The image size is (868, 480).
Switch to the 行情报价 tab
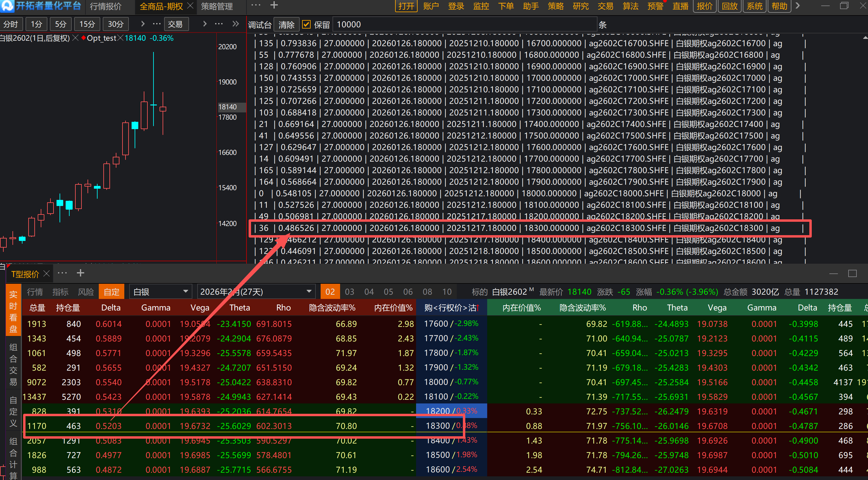105,6
